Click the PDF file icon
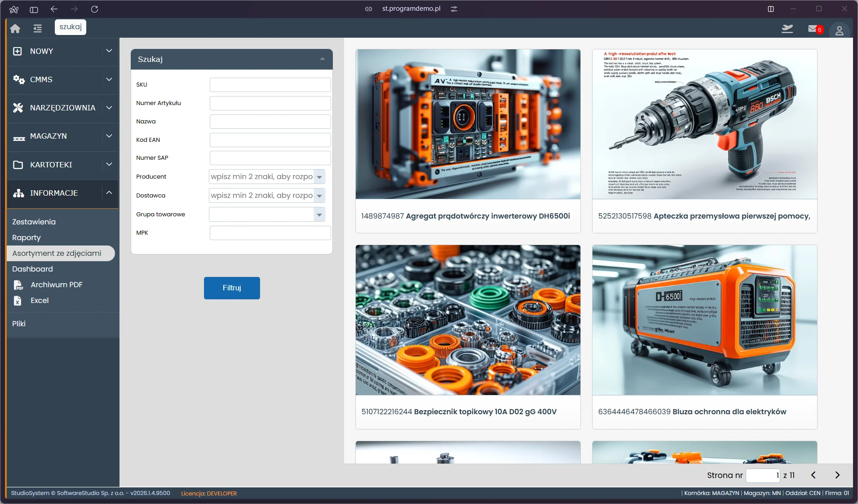The image size is (858, 504). click(18, 285)
